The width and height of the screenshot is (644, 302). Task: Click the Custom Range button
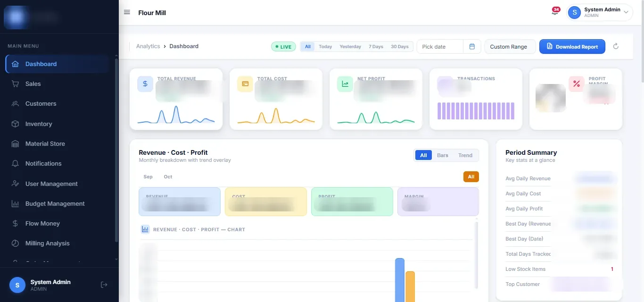click(510, 47)
